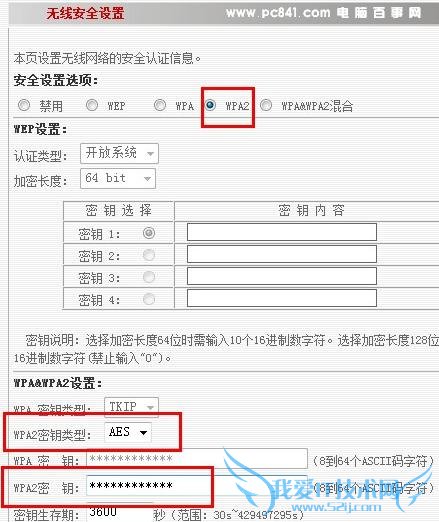Open the WPA密钥类型 TKIP dropdown
439x522 pixels.
click(131, 407)
